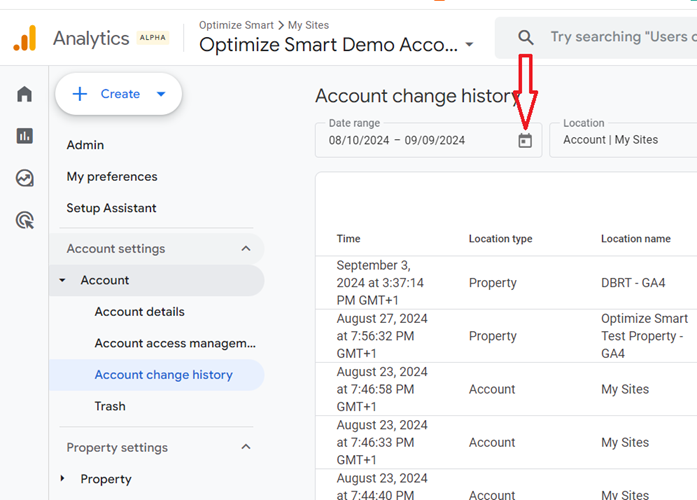Image resolution: width=697 pixels, height=500 pixels.
Task: Click Optimize Smart breadcrumb link
Action: (236, 25)
